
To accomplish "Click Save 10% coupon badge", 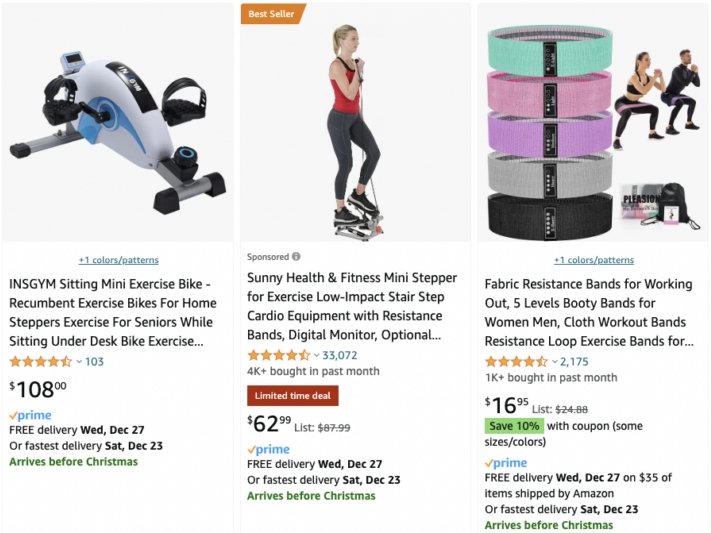I will [514, 426].
